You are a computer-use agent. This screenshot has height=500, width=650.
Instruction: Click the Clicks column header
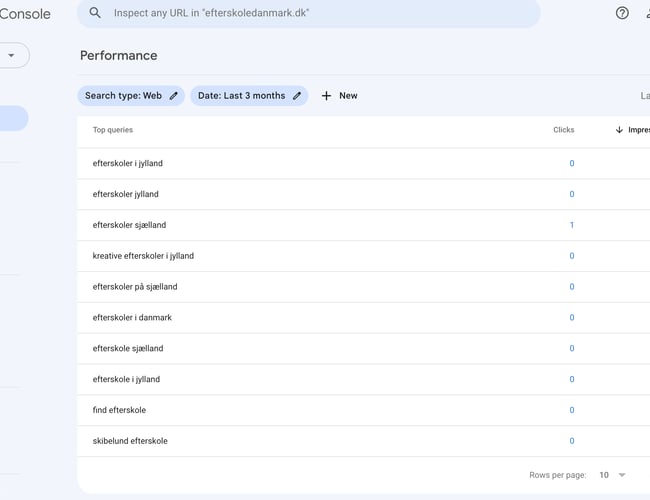click(x=563, y=130)
